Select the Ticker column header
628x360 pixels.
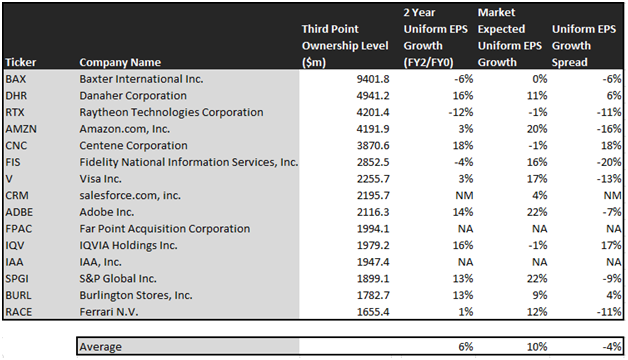21,62
